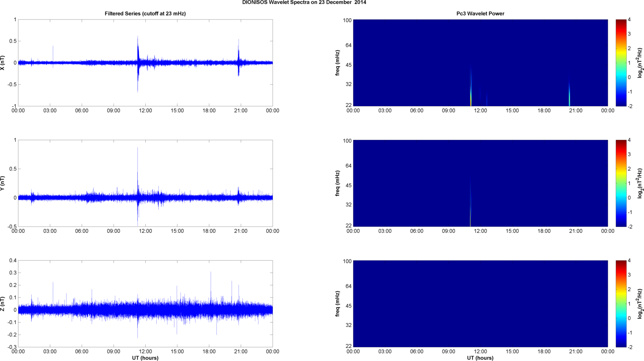The width and height of the screenshot is (644, 361).
Task: Click the DIONISOS Wavelet Spectra figure title
Action: tap(304, 3)
